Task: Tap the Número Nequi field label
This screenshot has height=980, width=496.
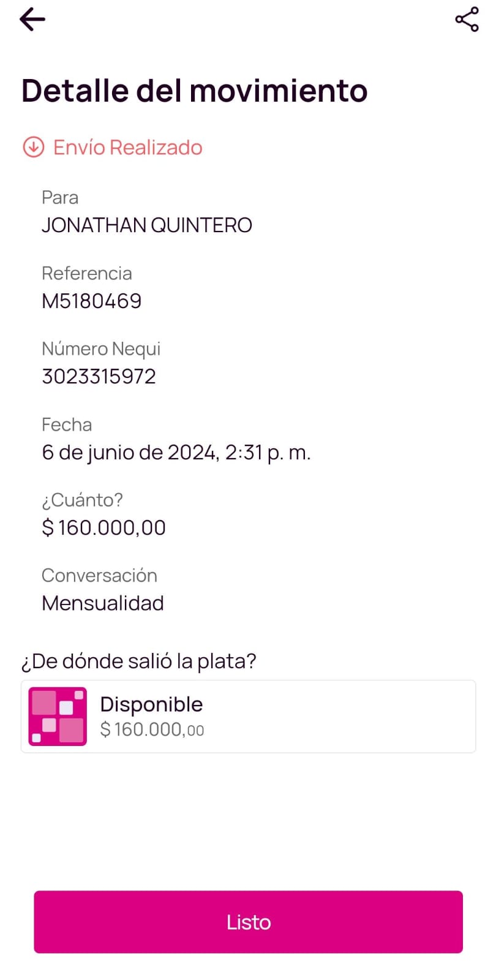Action: [100, 349]
